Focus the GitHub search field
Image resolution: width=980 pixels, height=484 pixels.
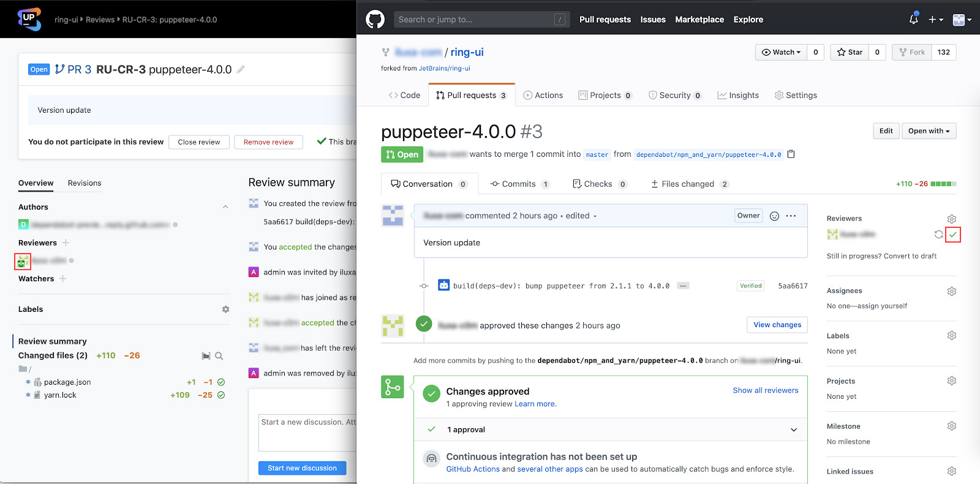tap(481, 20)
